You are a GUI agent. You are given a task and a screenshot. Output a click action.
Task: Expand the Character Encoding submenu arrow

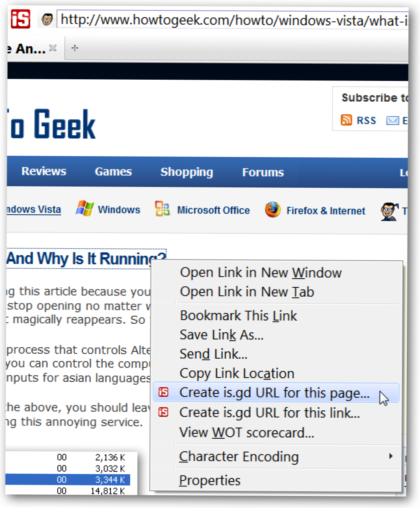[391, 456]
